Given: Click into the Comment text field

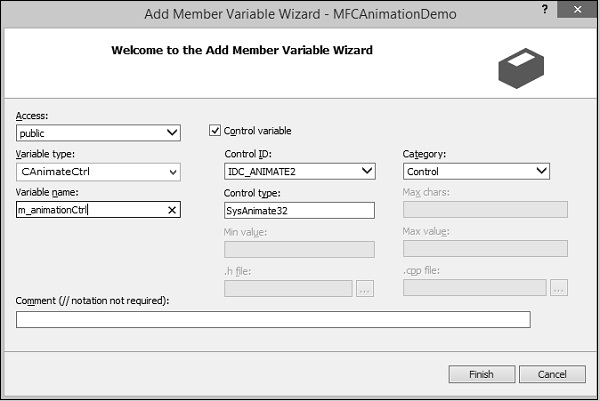Looking at the screenshot, I should [x=273, y=320].
